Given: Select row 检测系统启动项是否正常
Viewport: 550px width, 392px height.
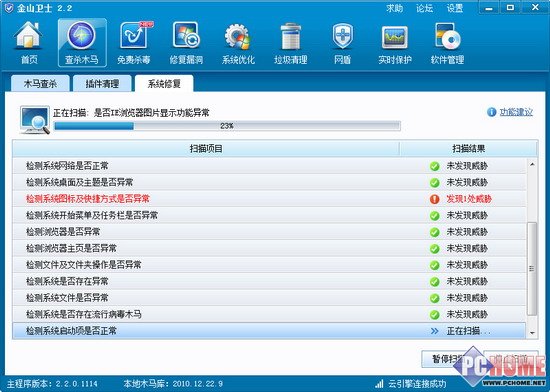Looking at the screenshot, I should [x=269, y=331].
